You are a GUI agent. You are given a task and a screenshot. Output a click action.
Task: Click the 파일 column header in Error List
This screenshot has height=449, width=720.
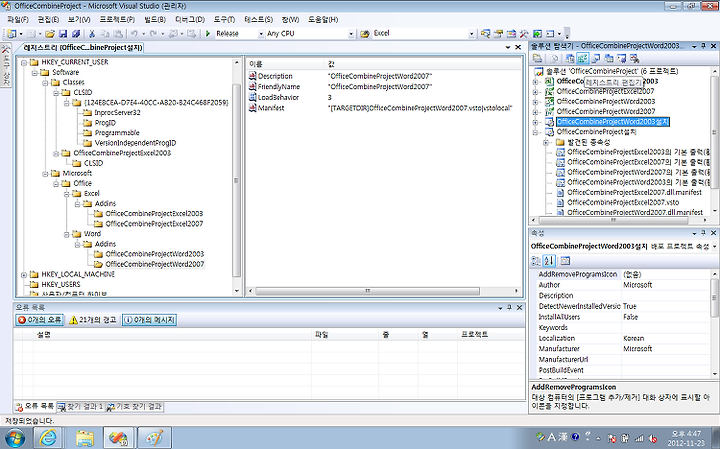coord(345,335)
